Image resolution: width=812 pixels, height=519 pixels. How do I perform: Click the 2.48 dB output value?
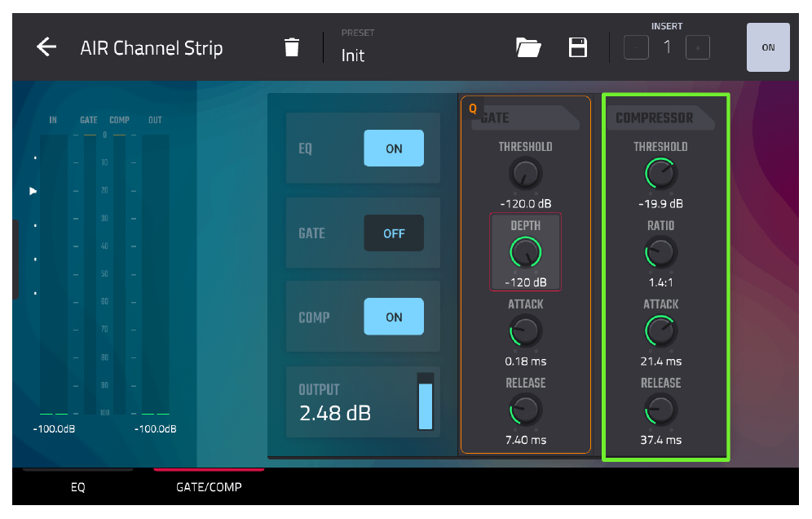(x=335, y=413)
